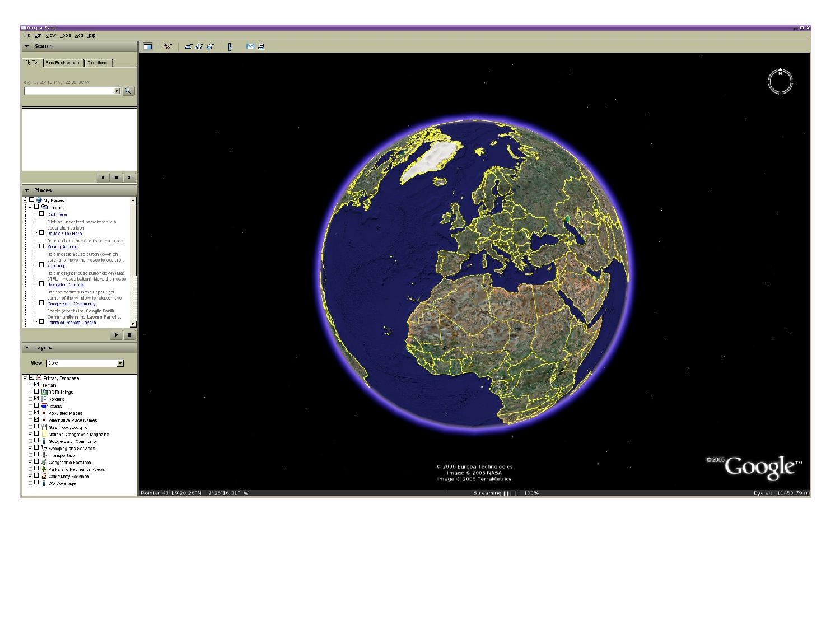Click in the Fly To search field
840x630 pixels.
pyautogui.click(x=69, y=91)
